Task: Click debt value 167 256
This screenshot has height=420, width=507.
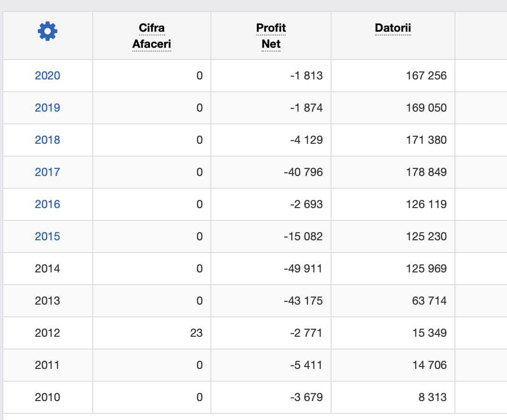Action: pos(426,76)
